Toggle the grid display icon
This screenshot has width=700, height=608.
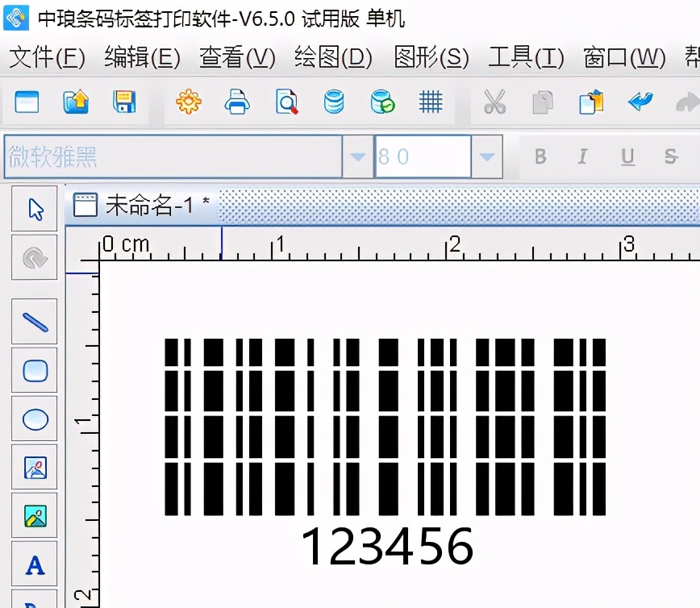431,102
